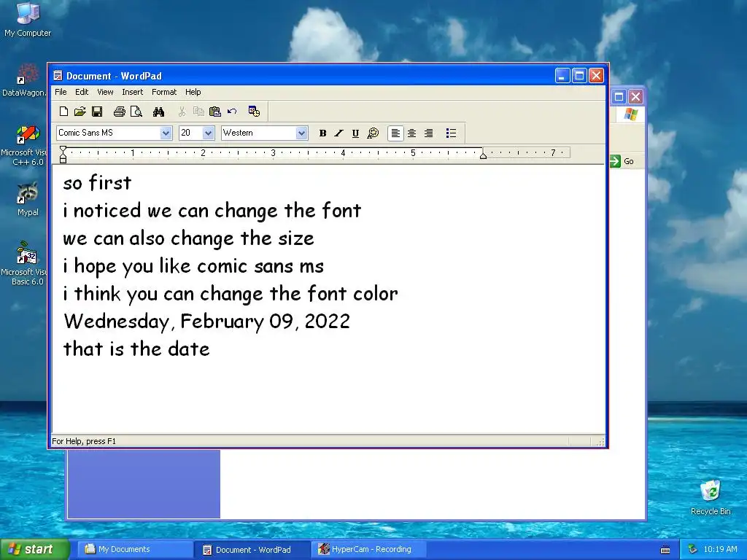Expand the font size 20 dropdown
This screenshot has width=747, height=560.
coord(208,133)
